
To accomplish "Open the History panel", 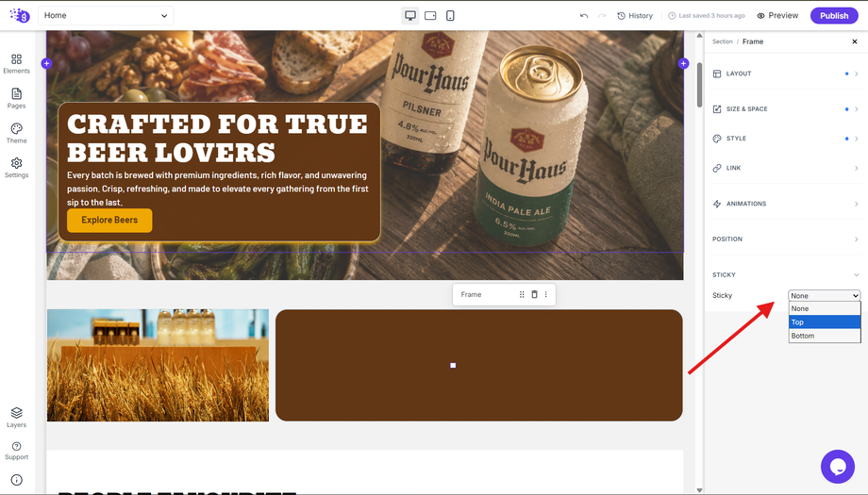I will (635, 15).
